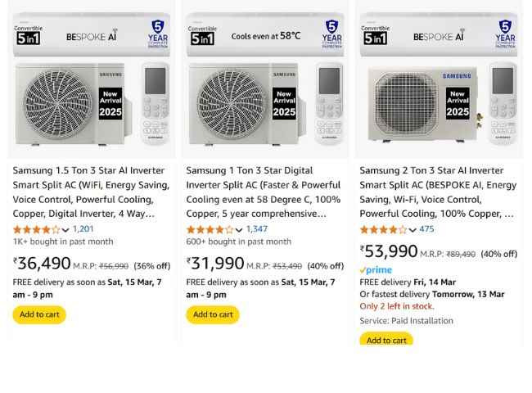Expand rating dropdown for 1 Ton AC
The image size is (532, 393).
239,230
